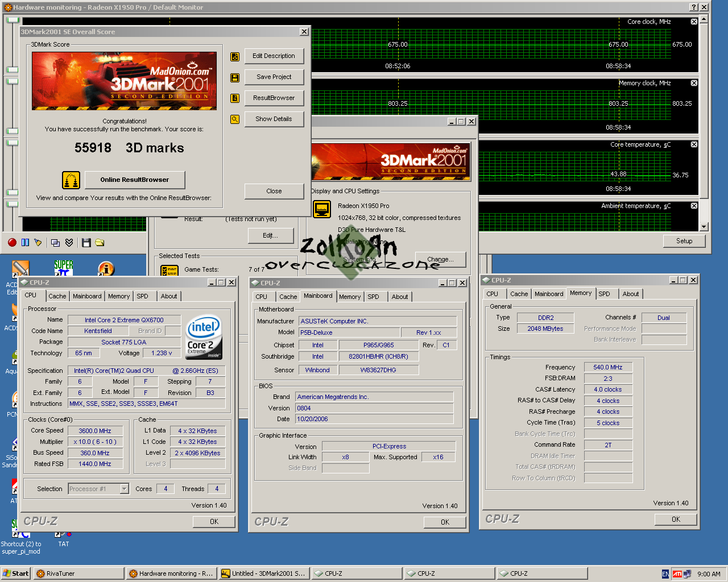728x582 pixels.
Task: Click the monitoring scrollbar up arrow
Action: coord(704,19)
